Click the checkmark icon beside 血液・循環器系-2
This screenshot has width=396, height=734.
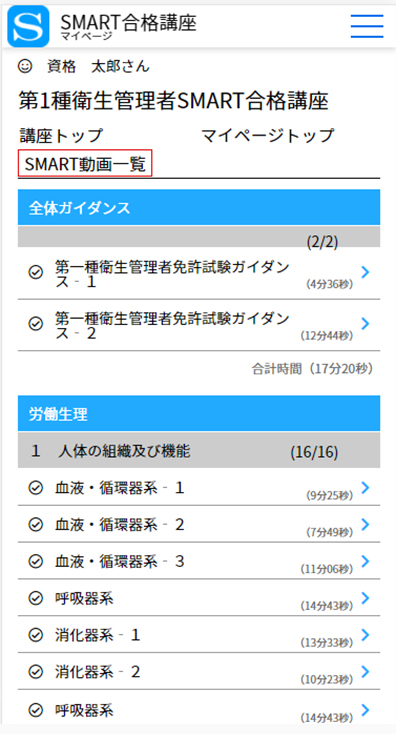coord(36,525)
